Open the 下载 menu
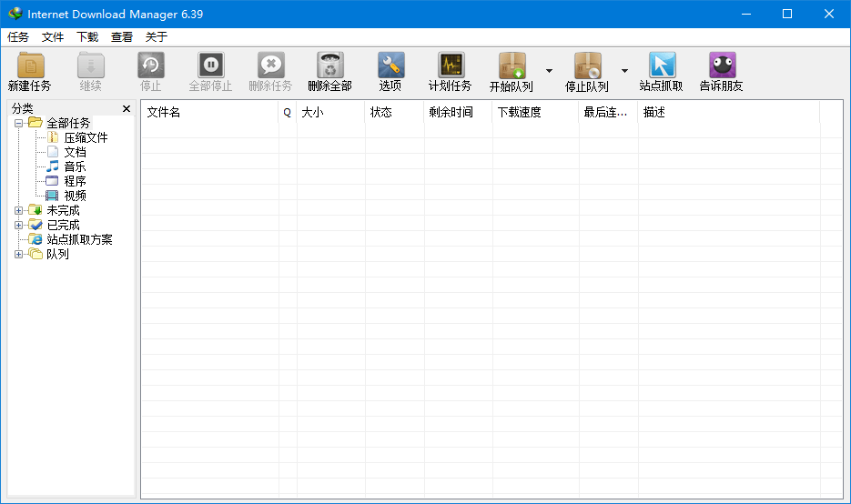The image size is (851, 504). click(x=87, y=37)
